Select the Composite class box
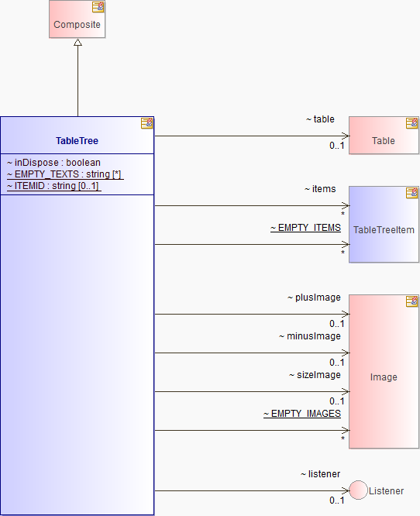 click(77, 19)
